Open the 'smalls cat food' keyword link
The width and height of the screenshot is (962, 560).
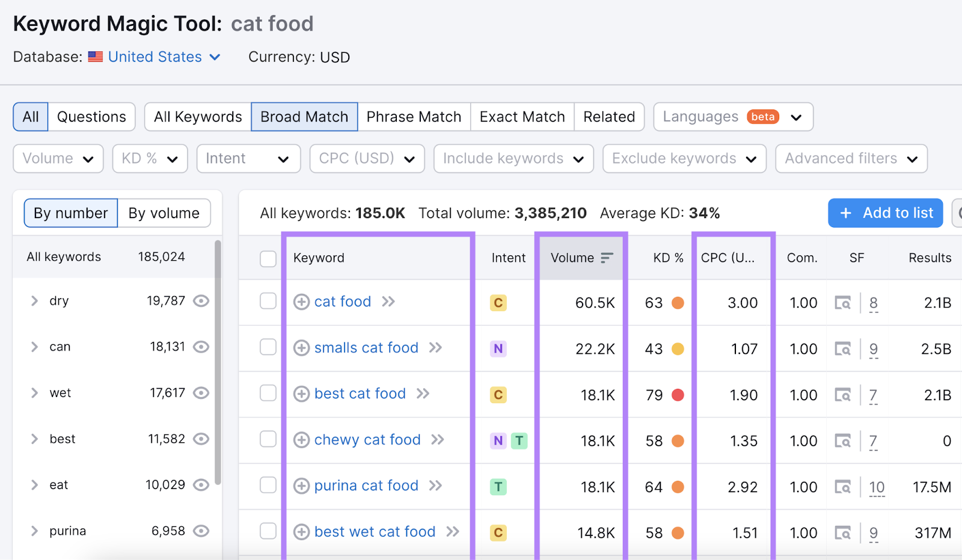tap(366, 348)
